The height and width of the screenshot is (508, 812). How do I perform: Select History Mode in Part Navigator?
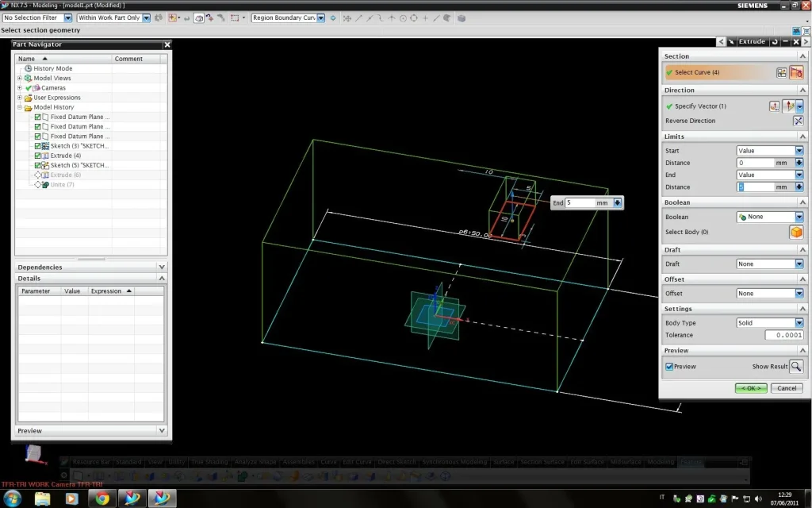click(x=53, y=68)
